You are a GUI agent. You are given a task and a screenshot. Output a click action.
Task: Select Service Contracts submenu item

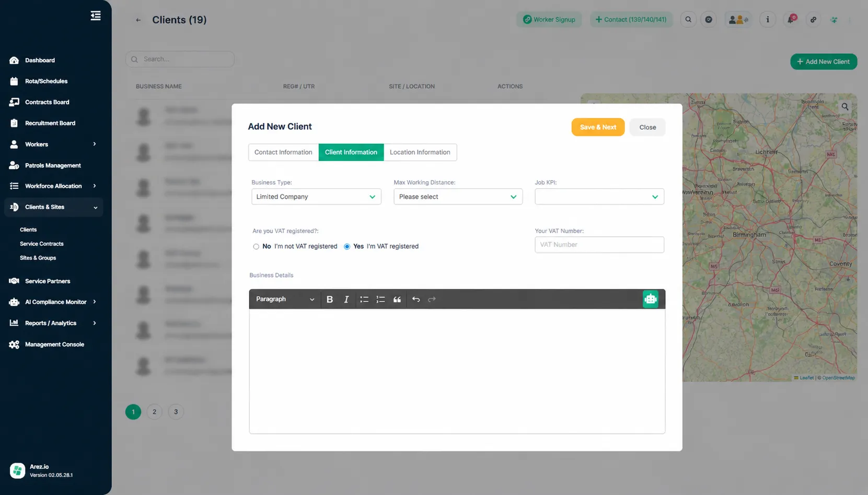(x=42, y=244)
